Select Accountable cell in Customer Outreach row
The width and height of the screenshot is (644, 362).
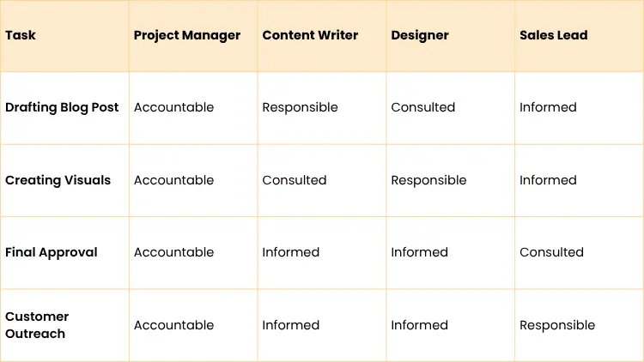coord(173,325)
